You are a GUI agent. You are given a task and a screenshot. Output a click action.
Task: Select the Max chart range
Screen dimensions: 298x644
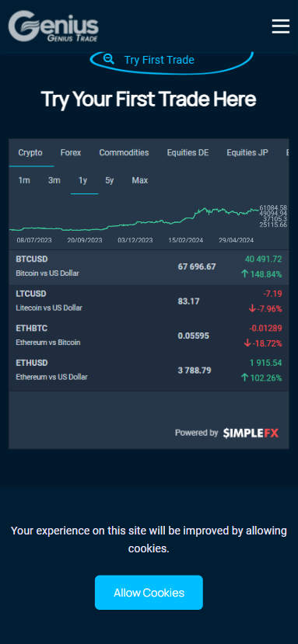(x=140, y=180)
